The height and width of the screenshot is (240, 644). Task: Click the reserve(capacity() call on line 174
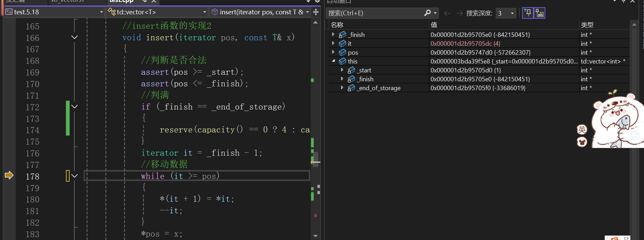coord(201,130)
